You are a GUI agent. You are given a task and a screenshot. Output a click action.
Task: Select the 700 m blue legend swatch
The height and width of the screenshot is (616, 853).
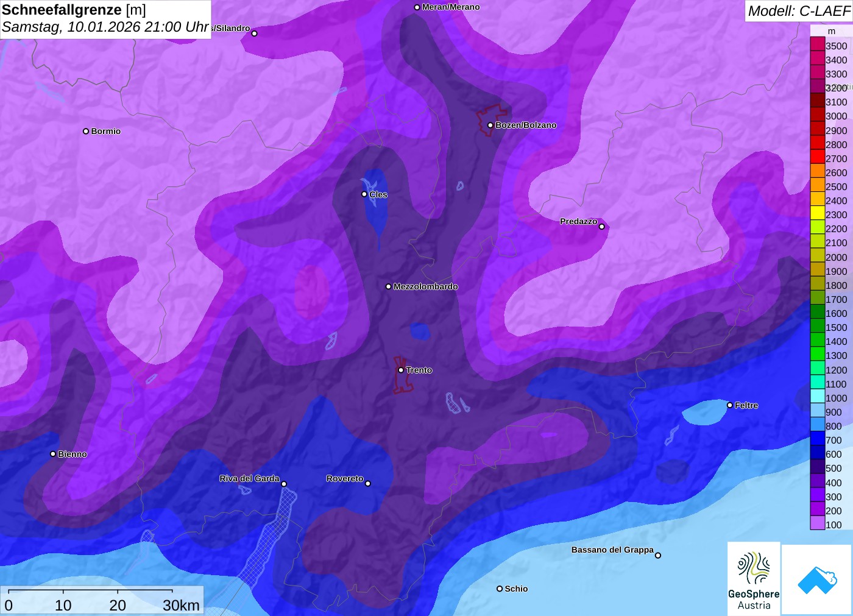818,439
